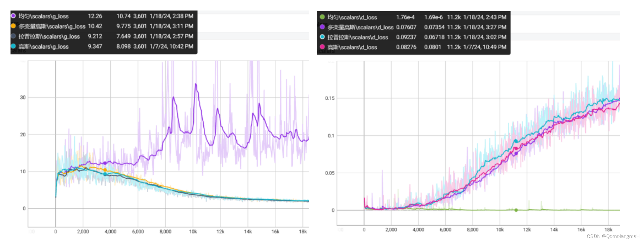Click the cyan data point marker on g_loss chart
The image size is (644, 242).
point(105,174)
